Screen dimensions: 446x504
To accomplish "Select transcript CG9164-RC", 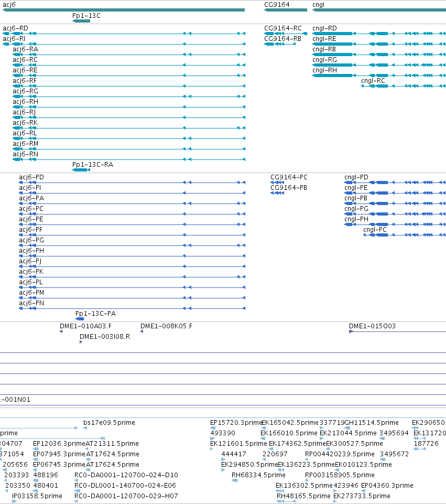I will [283, 28].
